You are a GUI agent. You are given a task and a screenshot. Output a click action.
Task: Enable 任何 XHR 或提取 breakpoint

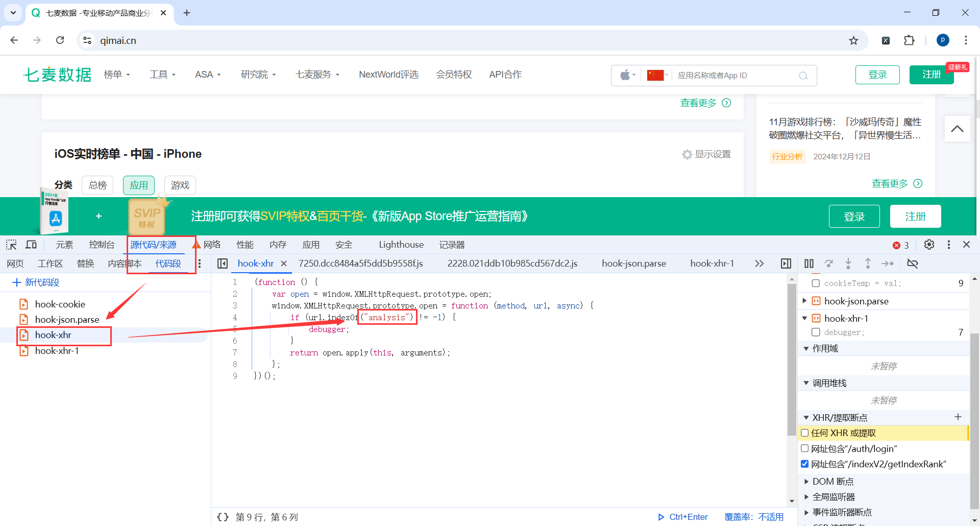805,433
